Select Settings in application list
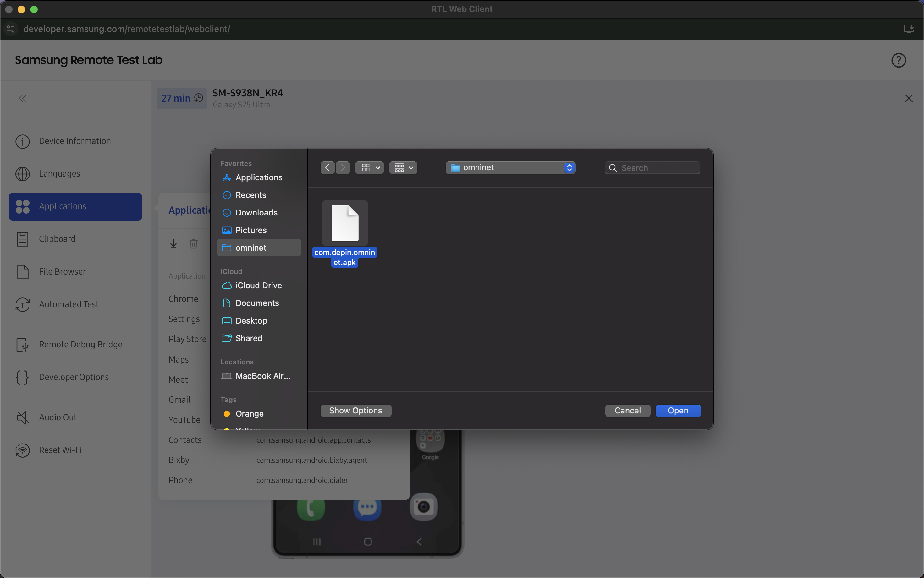 pyautogui.click(x=184, y=319)
